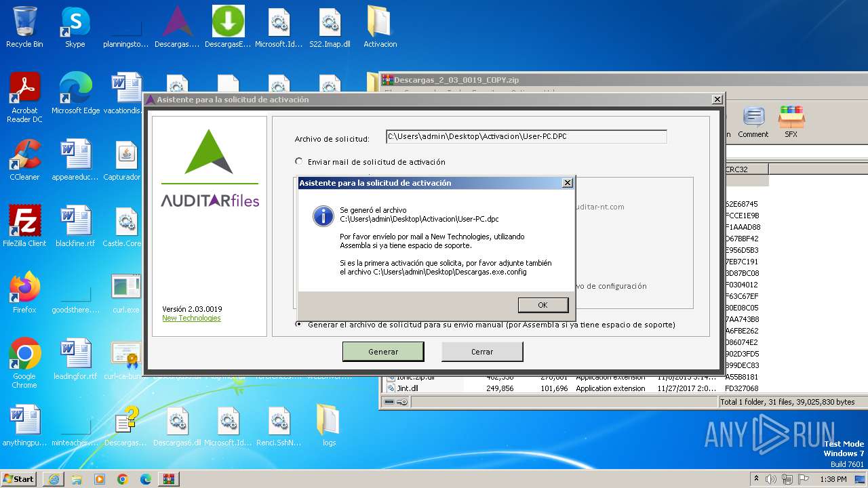
Task: Switch to WinRAR in the taskbar
Action: 169,479
